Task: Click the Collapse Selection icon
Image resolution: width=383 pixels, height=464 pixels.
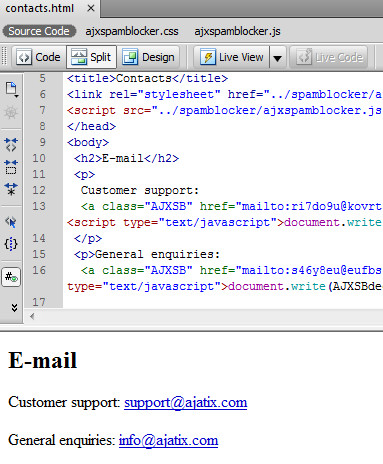Action: click(x=11, y=167)
